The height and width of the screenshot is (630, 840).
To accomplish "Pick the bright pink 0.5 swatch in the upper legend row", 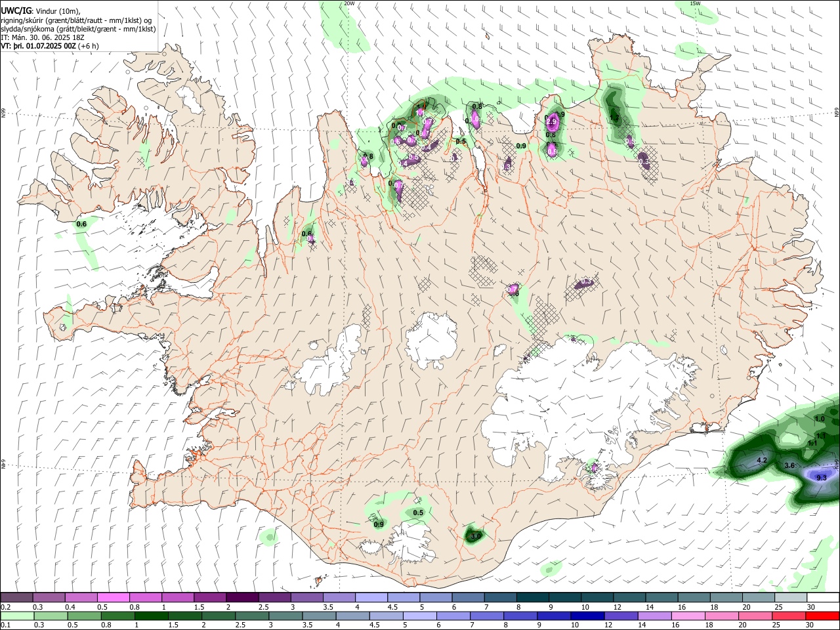I will pyautogui.click(x=113, y=597).
